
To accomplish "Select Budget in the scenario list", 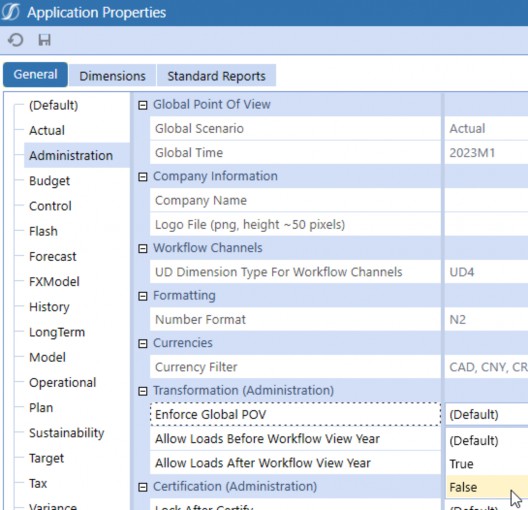I will tap(50, 181).
